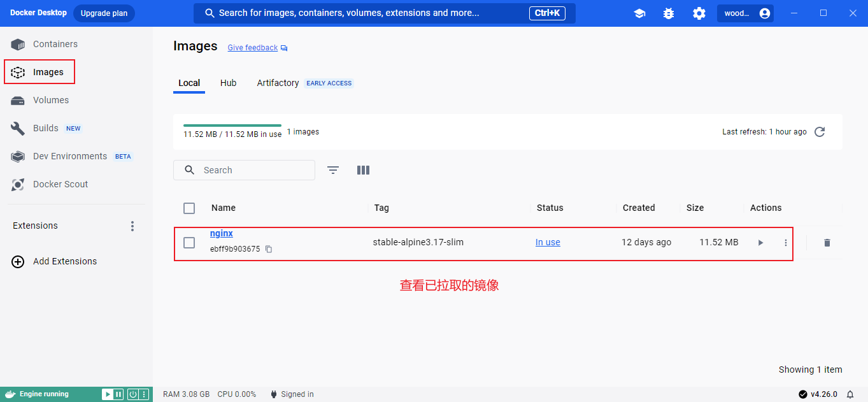Open the Images section in sidebar

(39, 72)
